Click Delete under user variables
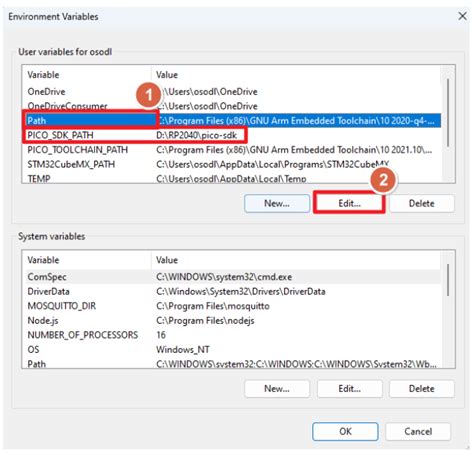474x453 pixels. coord(422,203)
